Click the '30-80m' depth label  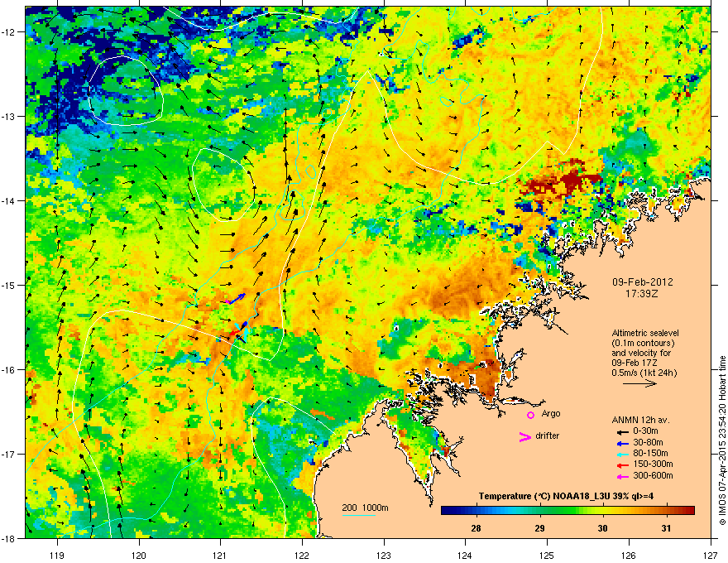[648, 442]
